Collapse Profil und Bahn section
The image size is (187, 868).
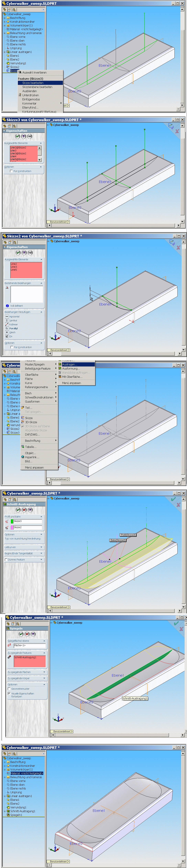click(x=41, y=516)
